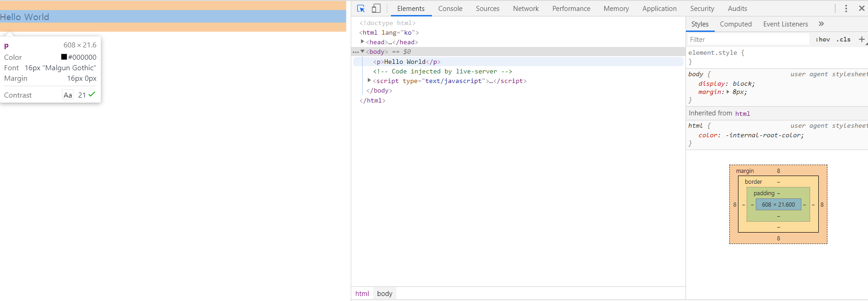The height and width of the screenshot is (301, 868).
Task: Click the contrast pass checkmark icon
Action: (92, 94)
